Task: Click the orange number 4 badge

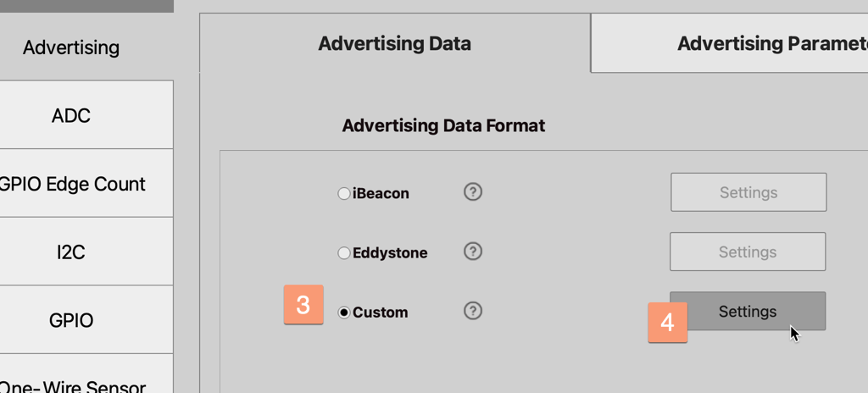Action: [x=667, y=323]
